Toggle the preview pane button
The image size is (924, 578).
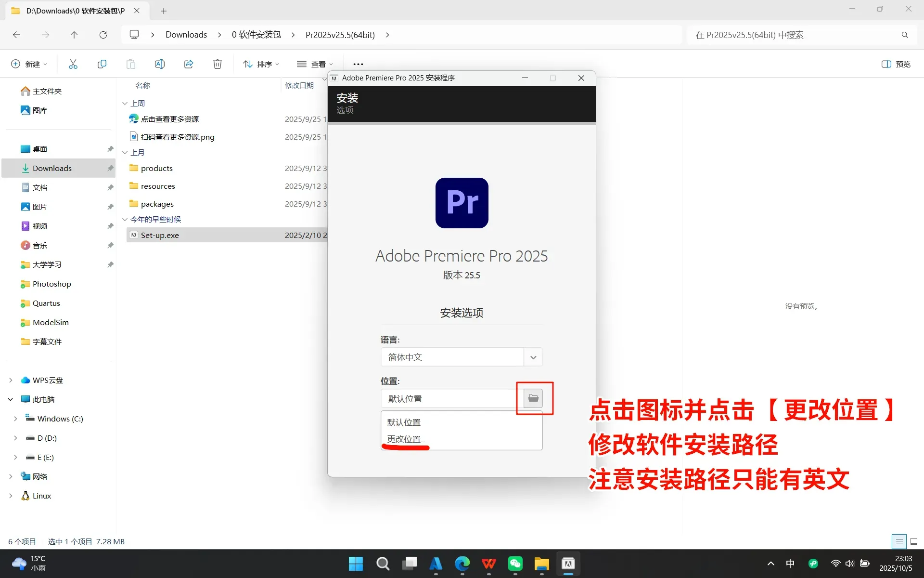(896, 64)
